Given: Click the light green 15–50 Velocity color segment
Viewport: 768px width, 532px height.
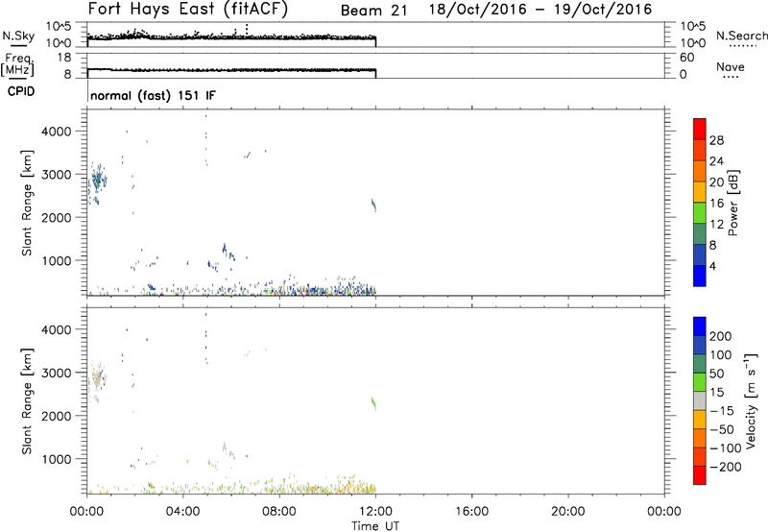Looking at the screenshot, I should point(700,382).
